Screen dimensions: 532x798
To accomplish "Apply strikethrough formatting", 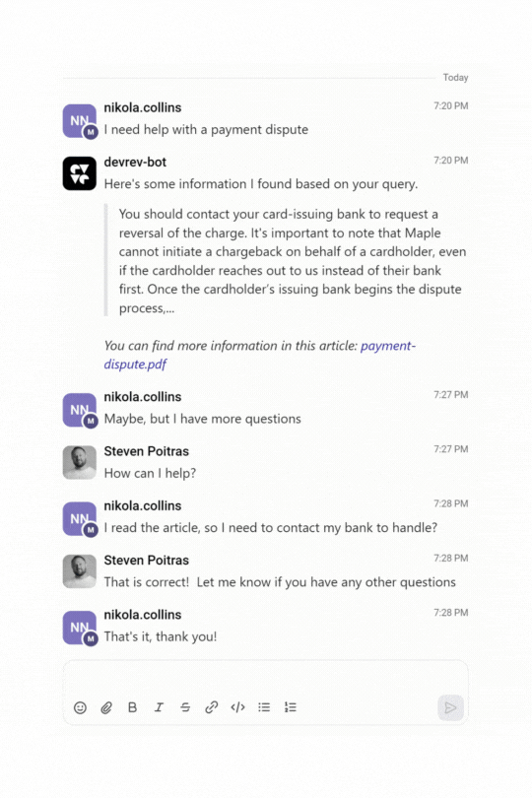I will pos(185,707).
